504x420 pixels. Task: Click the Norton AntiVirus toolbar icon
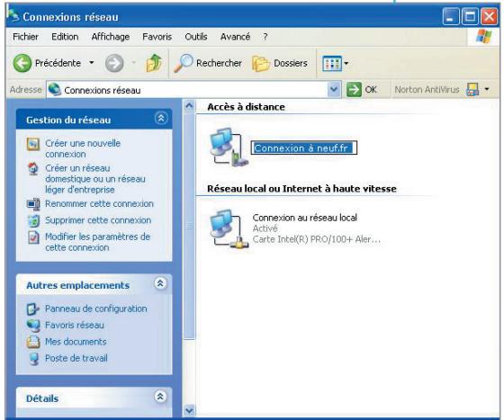click(x=472, y=90)
